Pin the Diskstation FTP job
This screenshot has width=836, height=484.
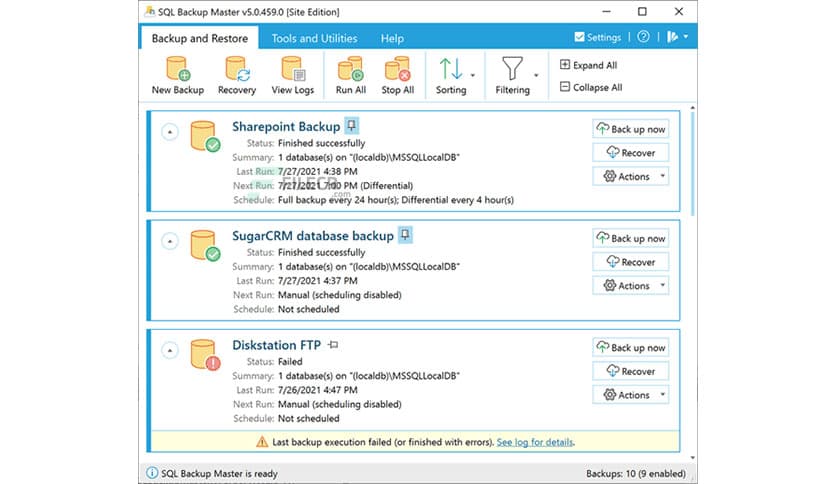(334, 345)
